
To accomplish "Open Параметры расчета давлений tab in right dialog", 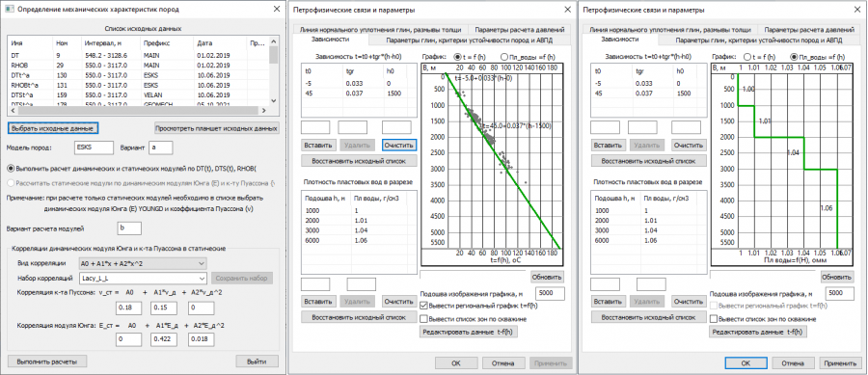I will [808, 30].
